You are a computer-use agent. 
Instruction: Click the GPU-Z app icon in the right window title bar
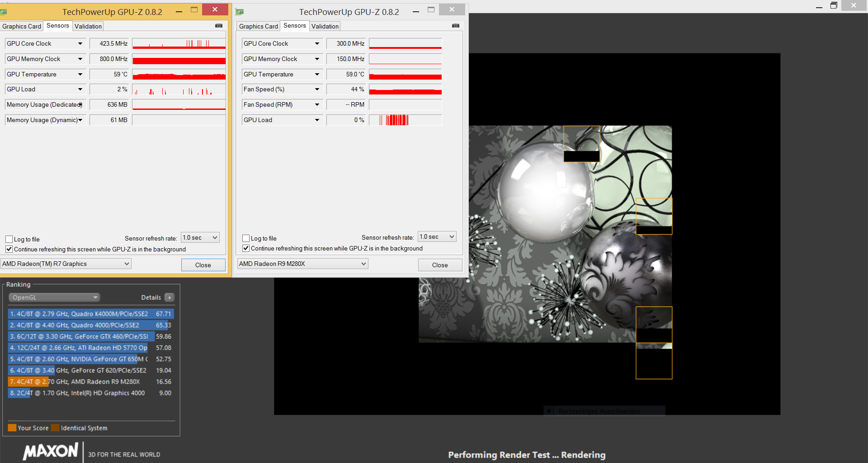240,12
